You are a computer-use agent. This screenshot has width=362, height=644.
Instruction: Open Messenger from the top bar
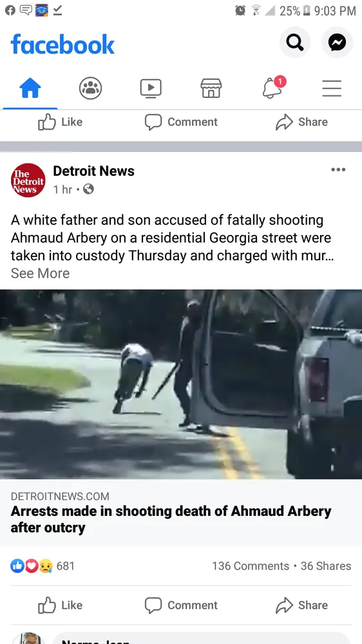point(337,43)
